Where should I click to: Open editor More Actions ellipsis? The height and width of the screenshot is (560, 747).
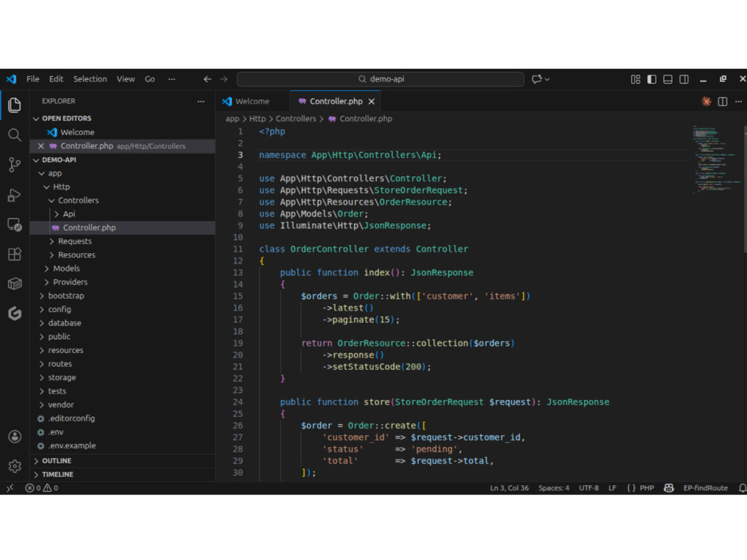739,102
